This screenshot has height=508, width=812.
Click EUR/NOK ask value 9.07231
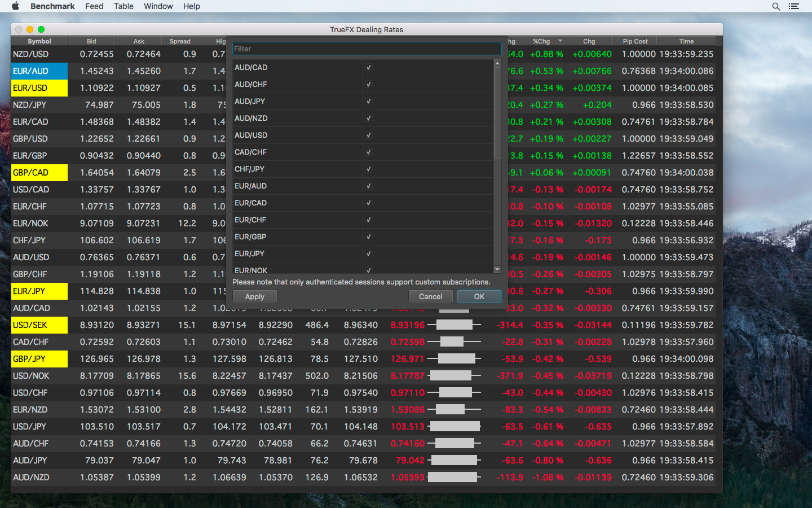(144, 224)
